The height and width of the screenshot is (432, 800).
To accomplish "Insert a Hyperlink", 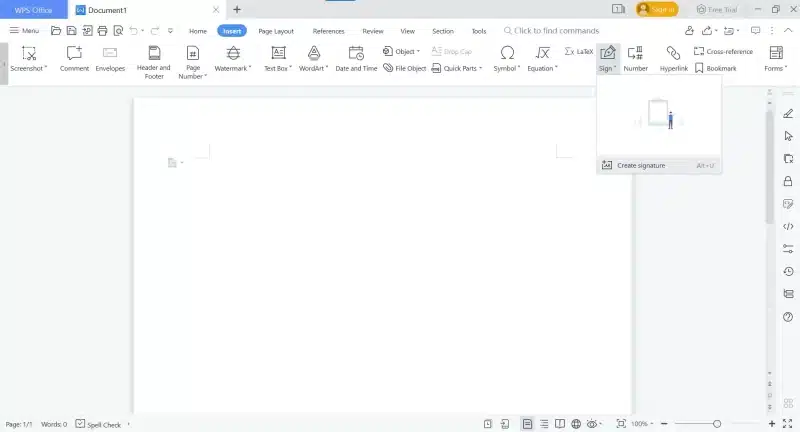I will (673, 59).
